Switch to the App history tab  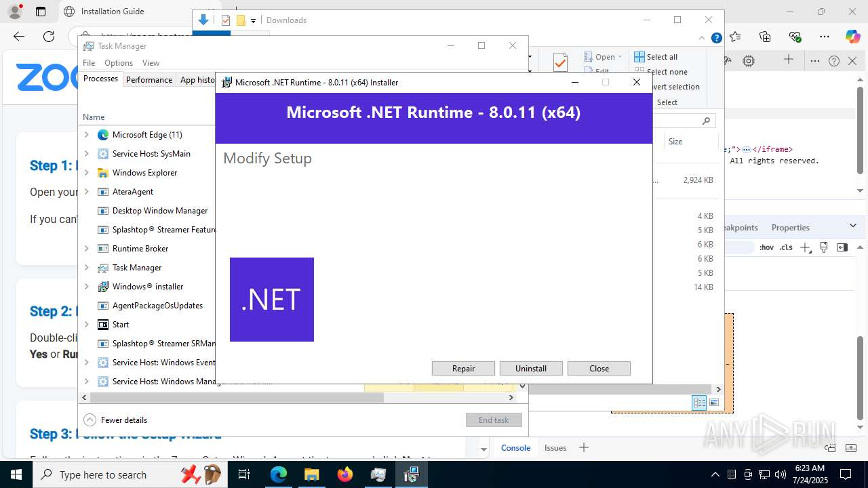pos(197,79)
